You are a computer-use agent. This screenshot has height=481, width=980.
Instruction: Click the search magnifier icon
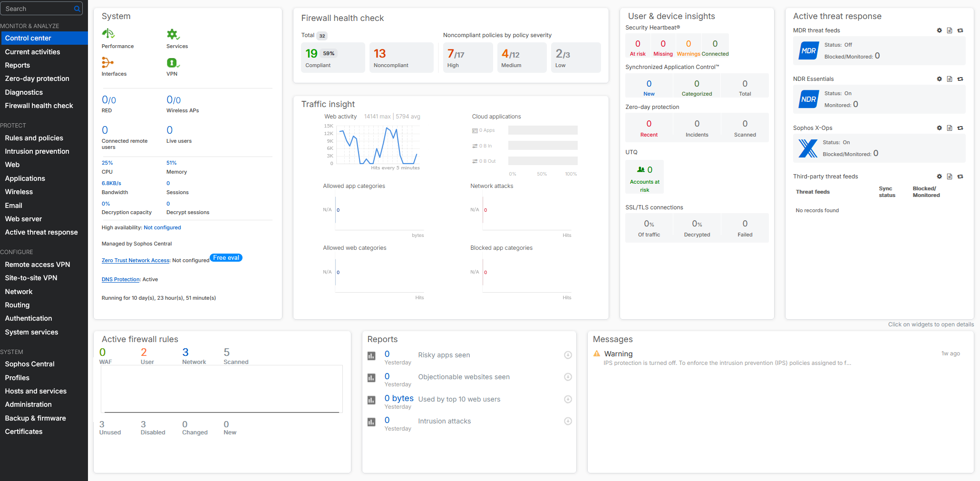click(77, 9)
